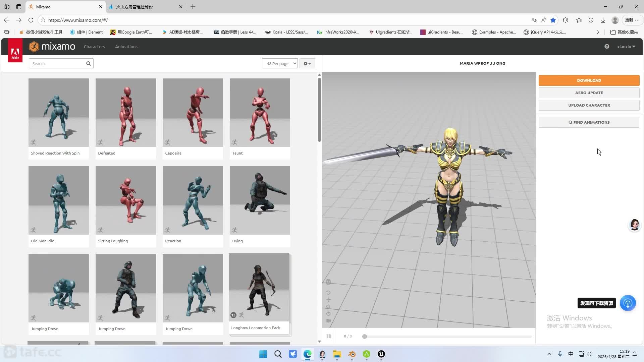Click the blue download-resource floating icon
Image resolution: width=644 pixels, height=362 pixels.
pyautogui.click(x=628, y=303)
